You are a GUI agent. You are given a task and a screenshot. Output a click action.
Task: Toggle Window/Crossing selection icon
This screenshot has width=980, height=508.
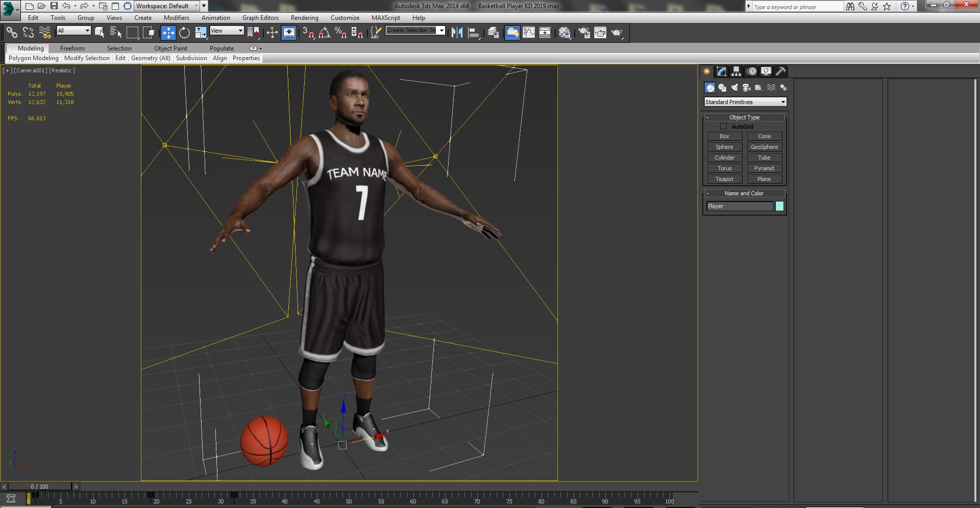(149, 33)
